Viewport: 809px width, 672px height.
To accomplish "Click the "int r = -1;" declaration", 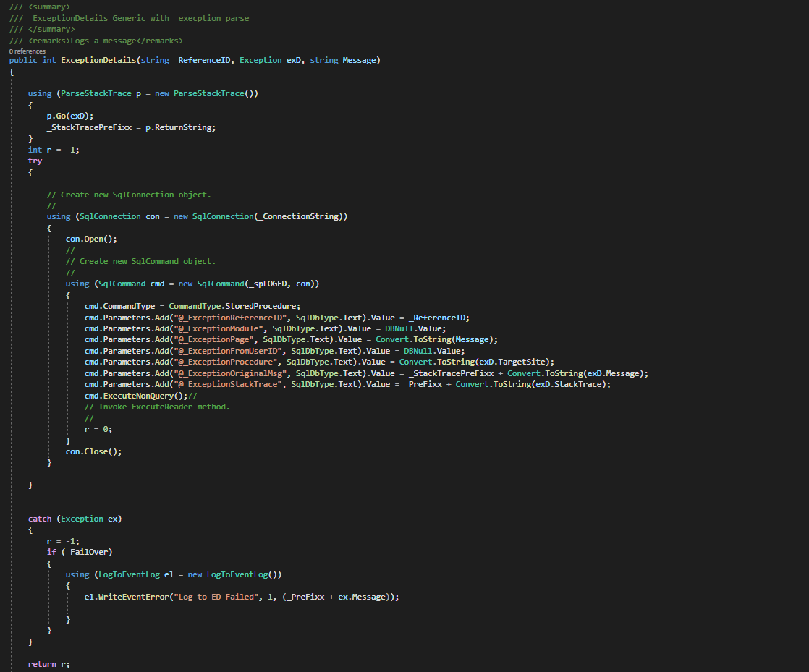I will [54, 150].
